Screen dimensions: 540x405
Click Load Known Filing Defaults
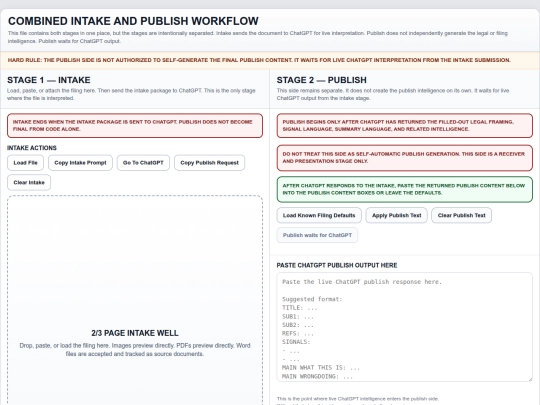click(x=319, y=216)
